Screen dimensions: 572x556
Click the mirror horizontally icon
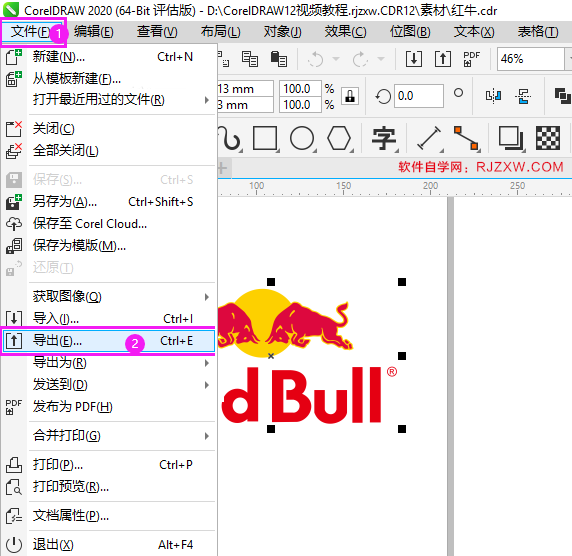click(x=493, y=96)
